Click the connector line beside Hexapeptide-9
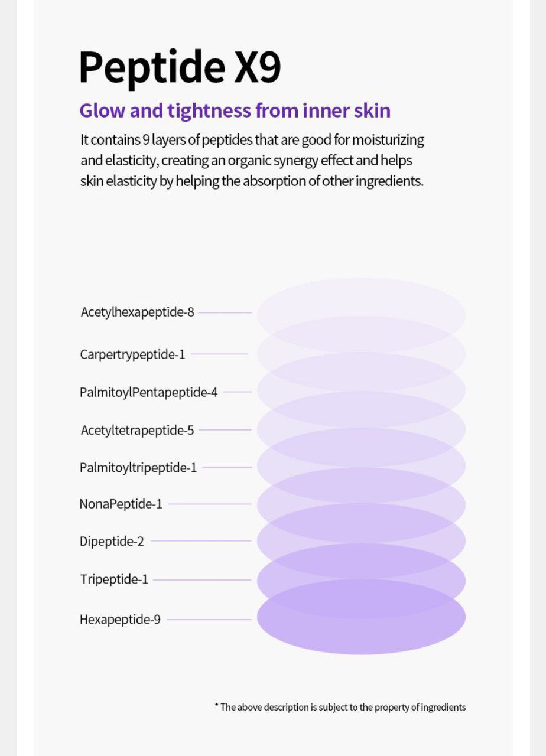The height and width of the screenshot is (756, 546). [x=209, y=620]
